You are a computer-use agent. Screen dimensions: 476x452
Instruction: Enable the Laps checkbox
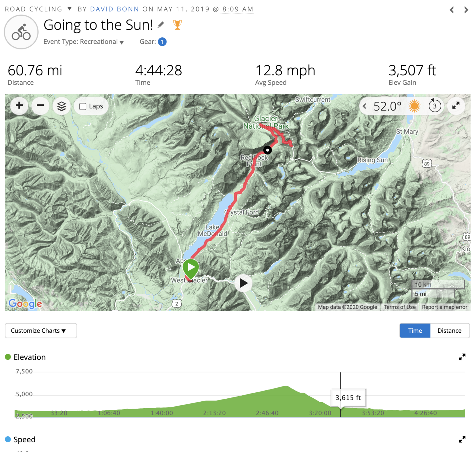(83, 106)
